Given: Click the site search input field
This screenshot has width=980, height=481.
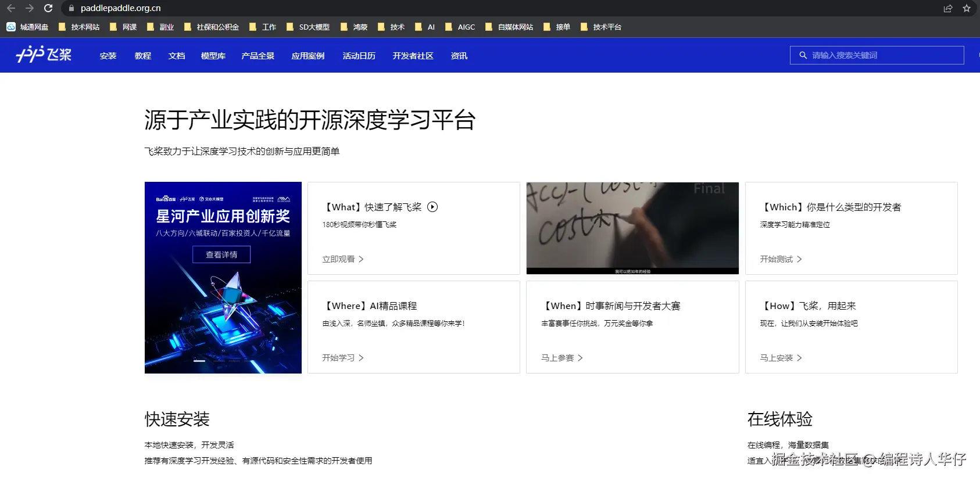Looking at the screenshot, I should 877,55.
